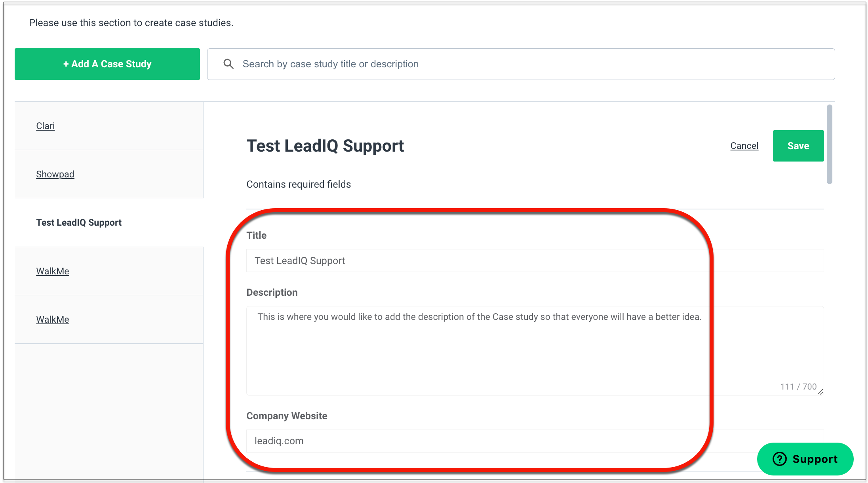Open the first WalkMe case study
This screenshot has height=483, width=868.
pos(53,271)
